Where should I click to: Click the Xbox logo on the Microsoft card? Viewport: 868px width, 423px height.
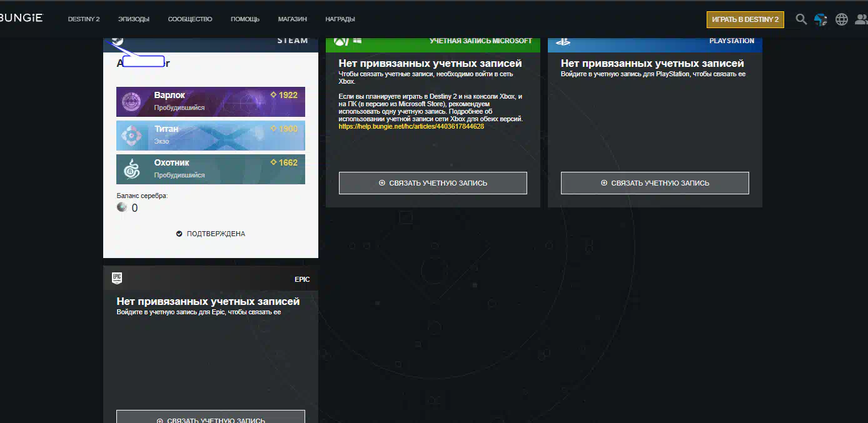[341, 41]
